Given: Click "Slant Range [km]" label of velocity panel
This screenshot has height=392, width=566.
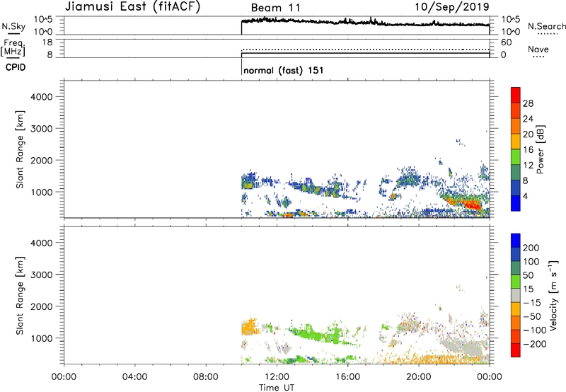Looking at the screenshot, I should [20, 296].
